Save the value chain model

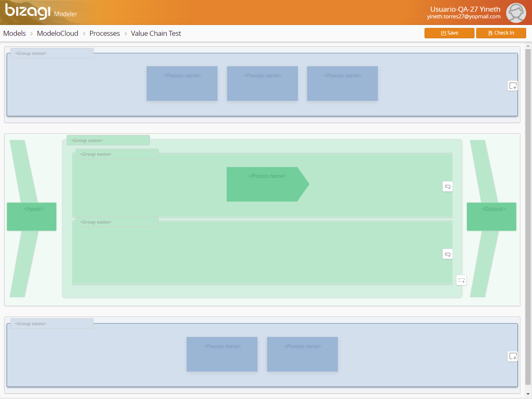coord(449,33)
